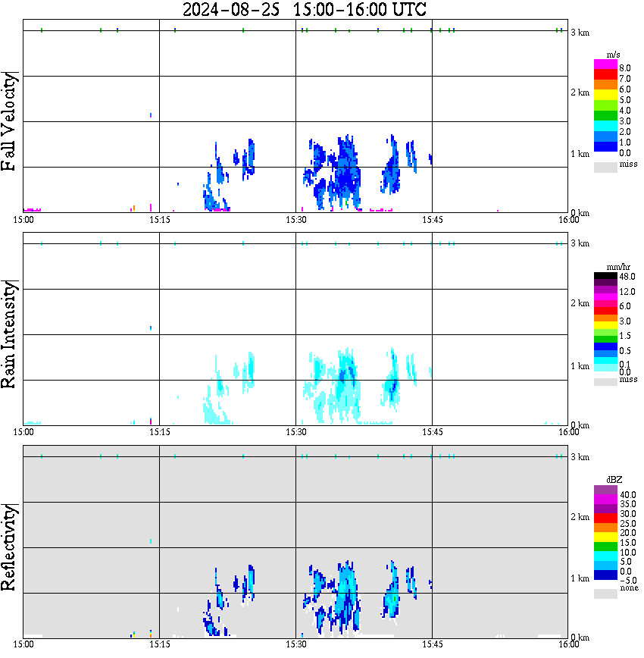Click the 48.0 value in mm/hr legend
The image size is (644, 658).
click(x=627, y=277)
